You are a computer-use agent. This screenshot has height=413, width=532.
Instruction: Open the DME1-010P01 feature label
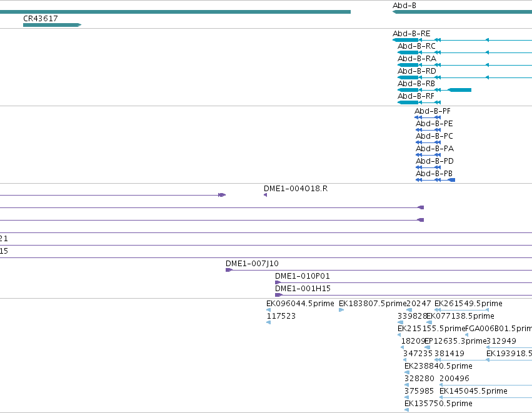303,276
